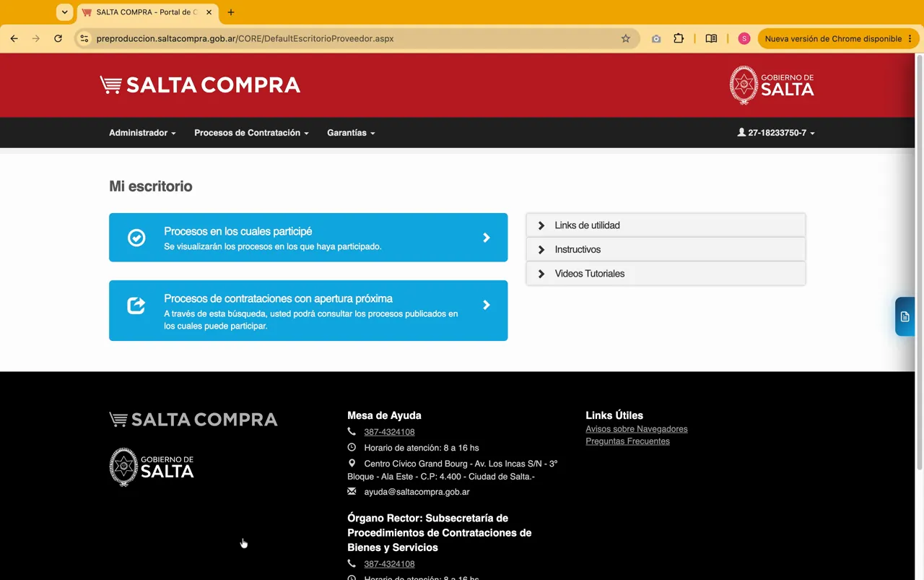Expand the Instructivos section
924x580 pixels.
click(666, 249)
